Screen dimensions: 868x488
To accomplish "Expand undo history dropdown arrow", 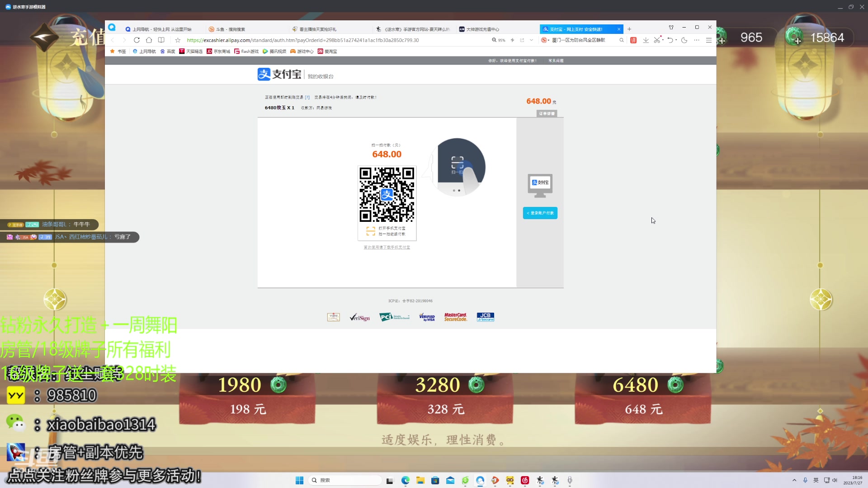I will pyautogui.click(x=676, y=40).
